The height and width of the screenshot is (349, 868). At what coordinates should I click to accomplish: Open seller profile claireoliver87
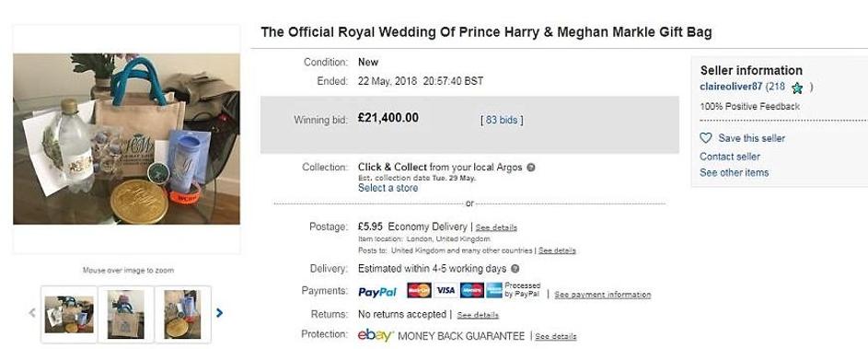tap(731, 87)
